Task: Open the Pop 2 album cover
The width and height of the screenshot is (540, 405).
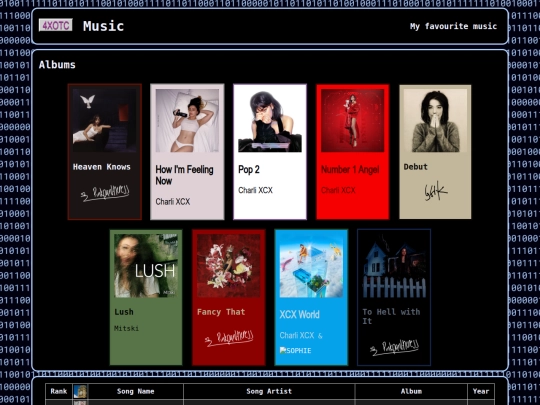Action: pyautogui.click(x=270, y=121)
